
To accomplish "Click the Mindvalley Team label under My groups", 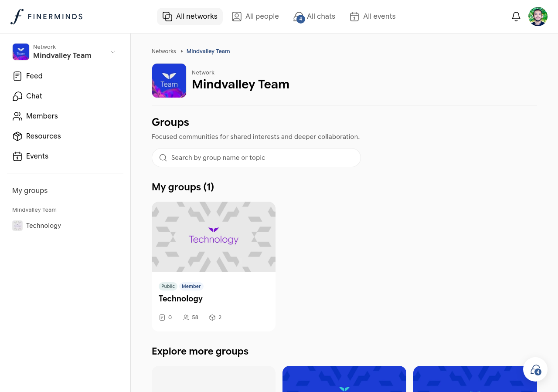I will (x=34, y=210).
